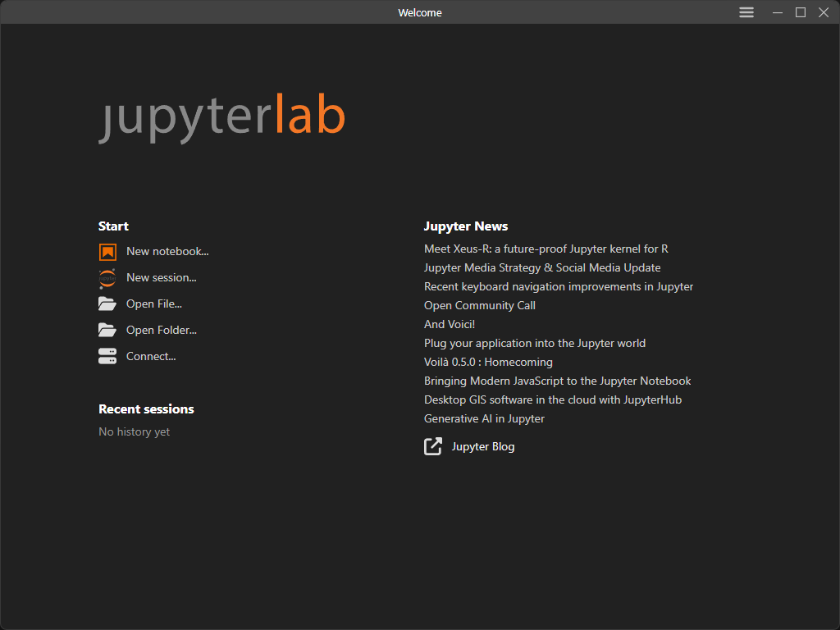Maximize the Welcome window

(x=801, y=12)
